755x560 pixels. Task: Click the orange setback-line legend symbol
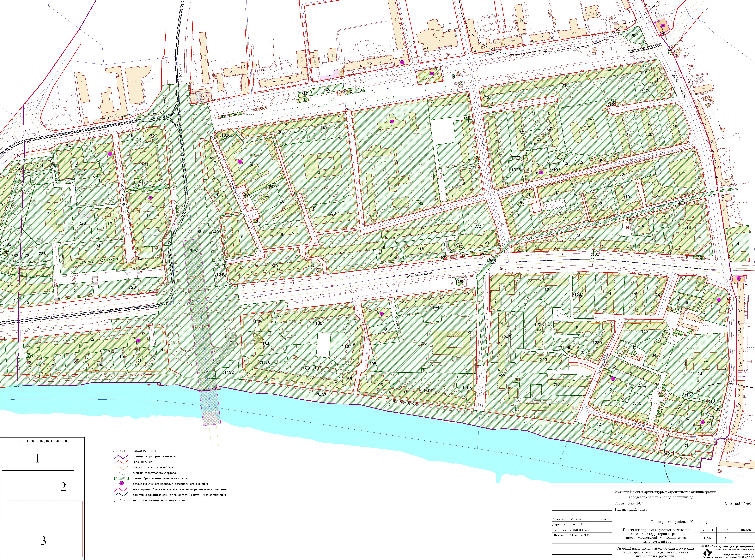click(121, 468)
